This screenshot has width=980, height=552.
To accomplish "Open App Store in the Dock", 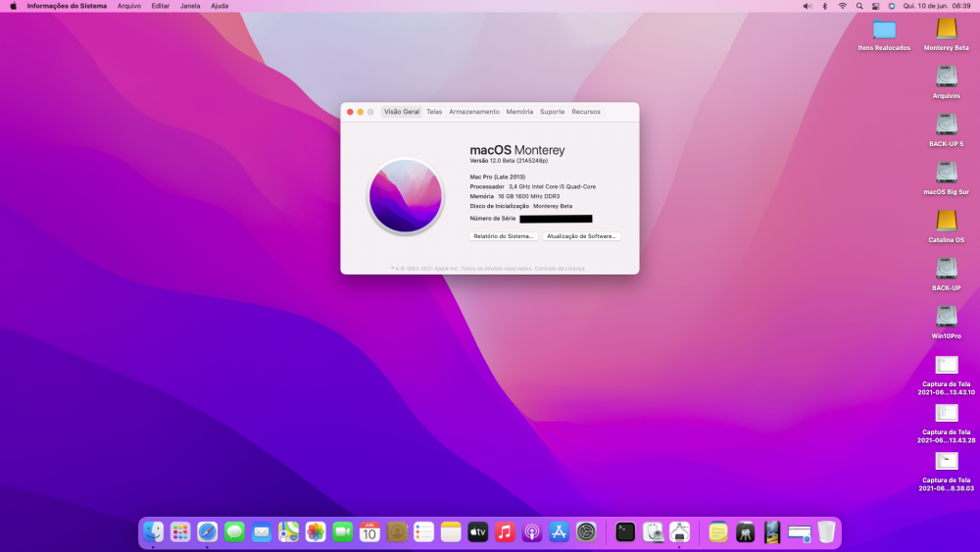I will [x=559, y=532].
